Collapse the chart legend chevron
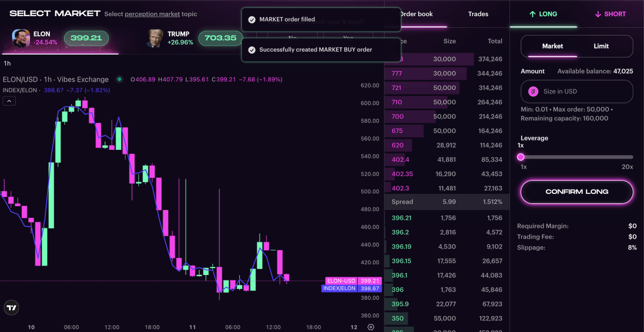Image resolution: width=644 pixels, height=332 pixels. coord(9,100)
